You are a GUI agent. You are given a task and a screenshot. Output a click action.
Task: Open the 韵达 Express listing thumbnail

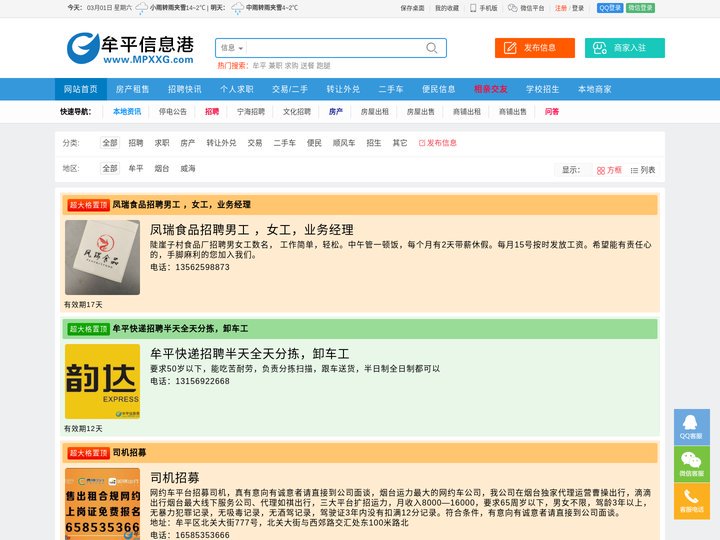point(102,381)
